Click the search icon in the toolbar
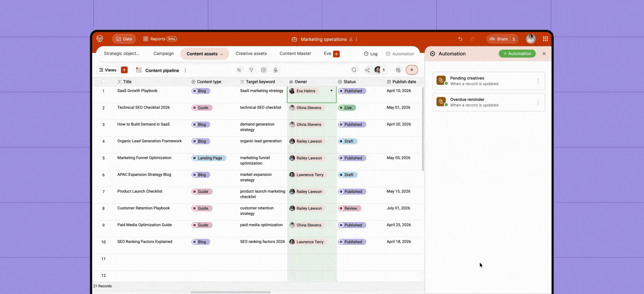644x294 pixels. 354,70
